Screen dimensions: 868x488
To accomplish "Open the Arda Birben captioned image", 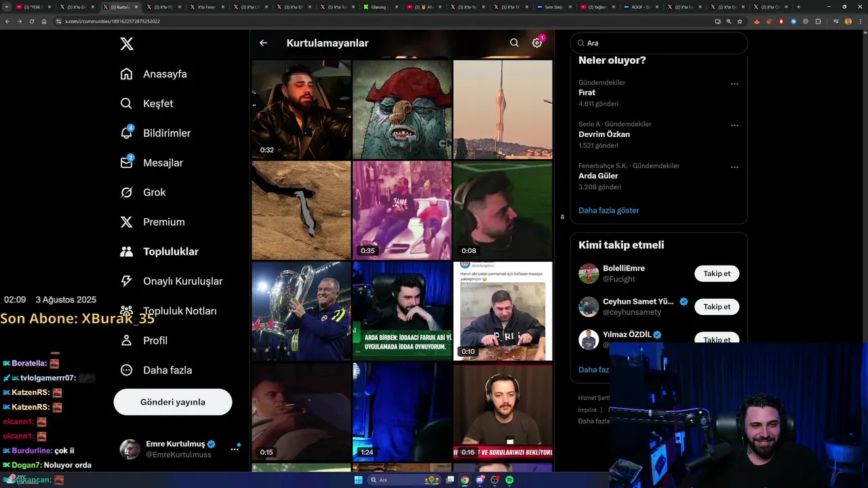I will click(402, 311).
